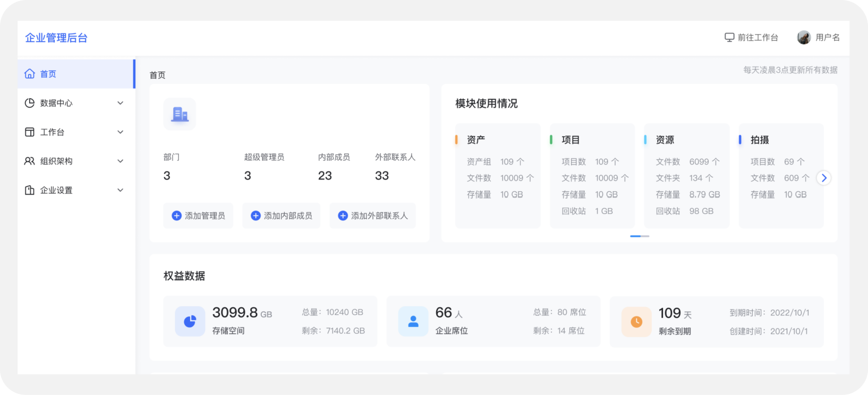Open the 资产 module card

[498, 176]
